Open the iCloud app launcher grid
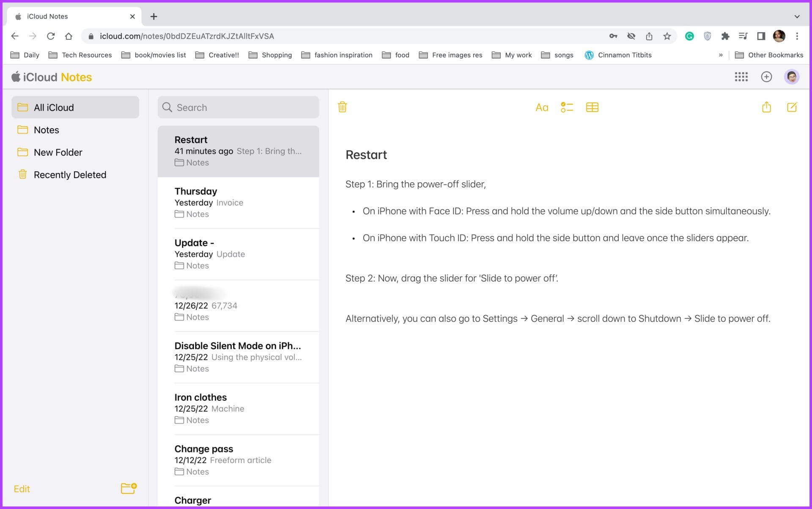812x509 pixels. pyautogui.click(x=741, y=77)
